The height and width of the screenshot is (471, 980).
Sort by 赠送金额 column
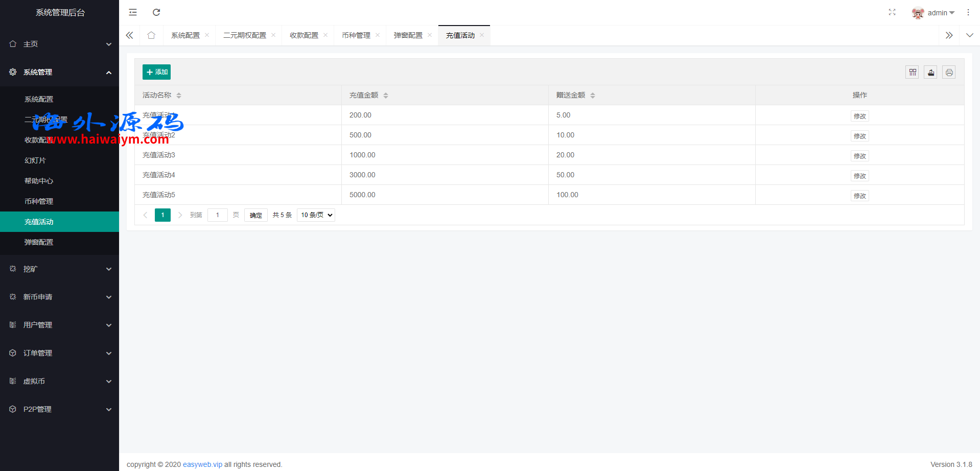593,96
